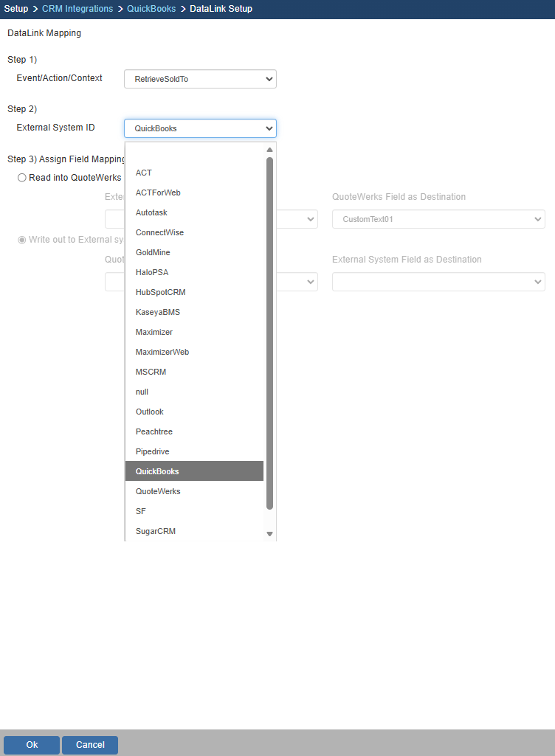The width and height of the screenshot is (555, 756).
Task: Open the QuoteWerks Field as Destination dropdown
Action: [x=438, y=219]
